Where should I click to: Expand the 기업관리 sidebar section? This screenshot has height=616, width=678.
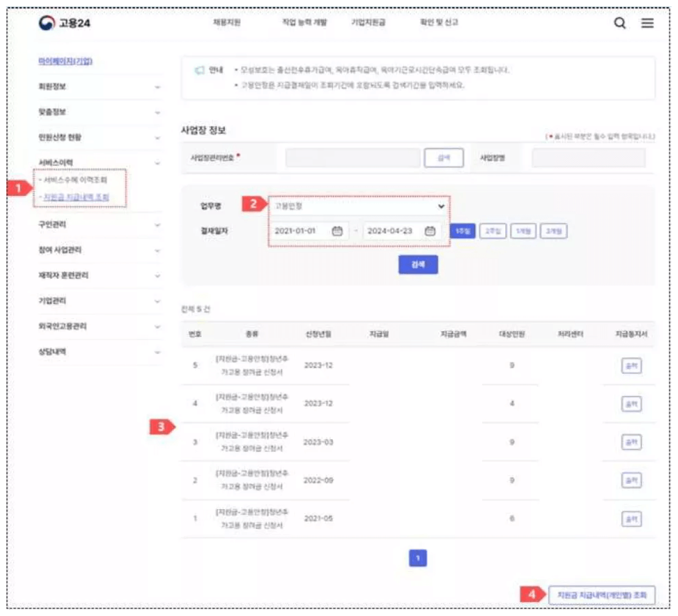(x=99, y=301)
